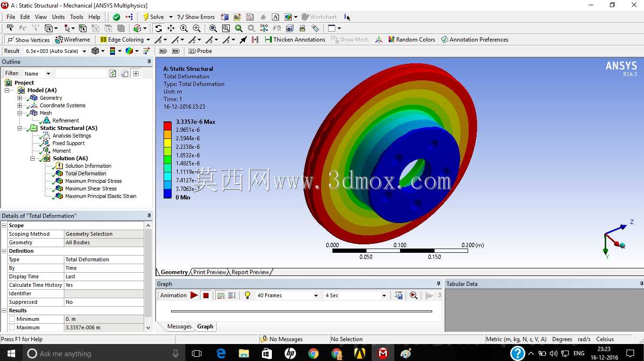Click the New Comment letter A icon
This screenshot has width=644, height=361.
pyautogui.click(x=275, y=17)
